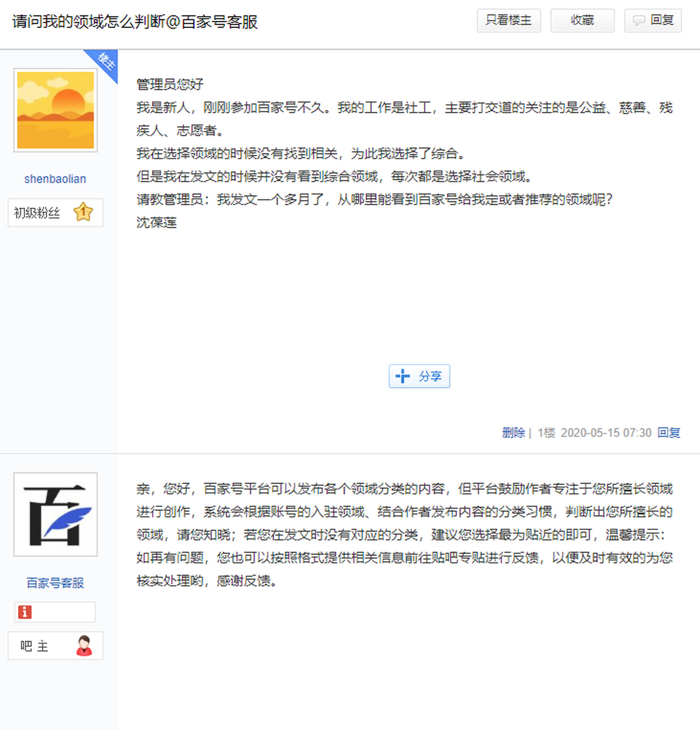Click the red info icon under 百家号客服

(25, 612)
